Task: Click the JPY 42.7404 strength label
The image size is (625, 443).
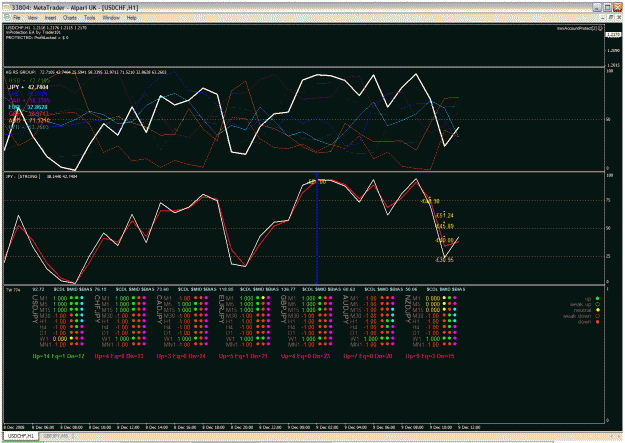Action: tap(28, 87)
